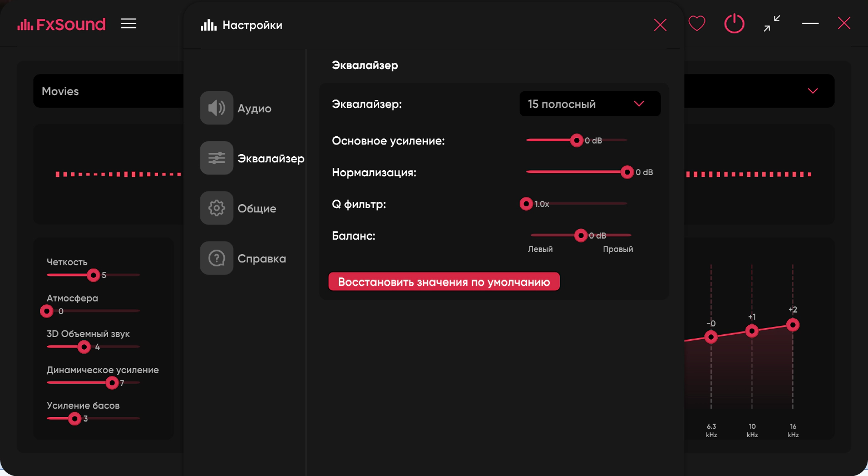Click the Баланс slider handle

pyautogui.click(x=581, y=235)
